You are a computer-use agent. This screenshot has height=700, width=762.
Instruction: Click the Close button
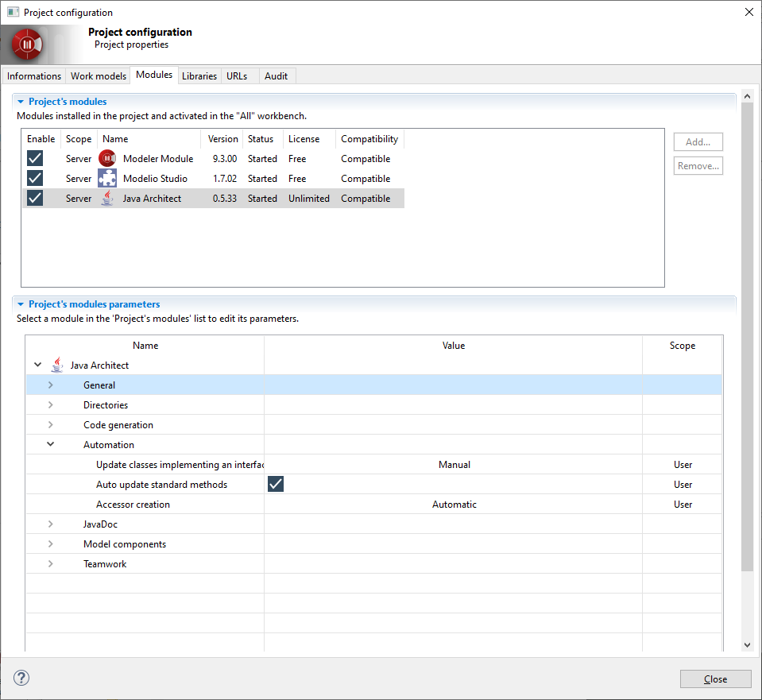(x=715, y=679)
